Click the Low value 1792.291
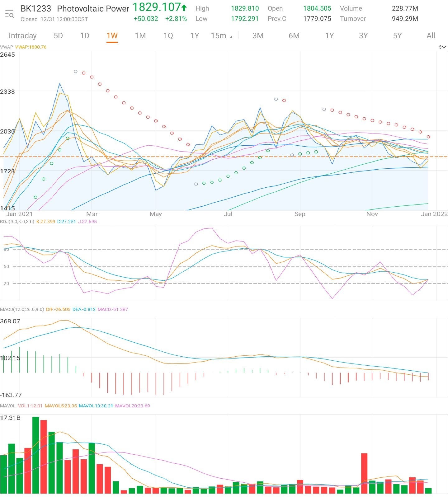This screenshot has height=497, width=448. point(245,19)
